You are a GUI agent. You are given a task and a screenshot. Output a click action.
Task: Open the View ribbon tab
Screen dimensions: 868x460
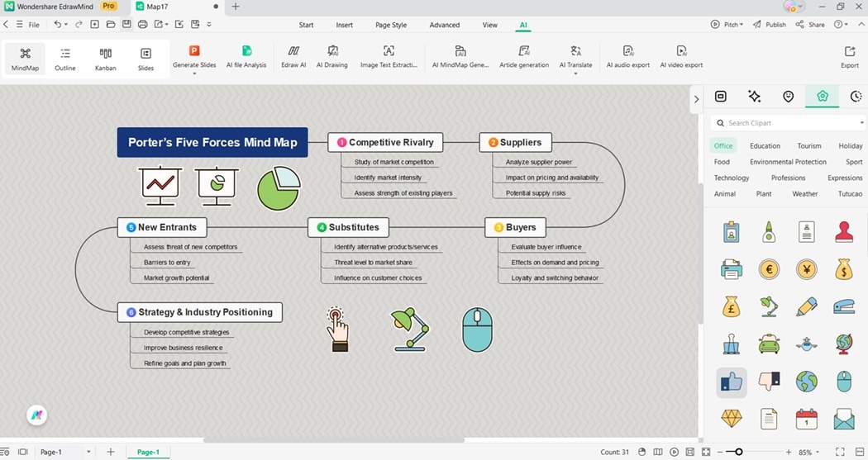tap(490, 25)
